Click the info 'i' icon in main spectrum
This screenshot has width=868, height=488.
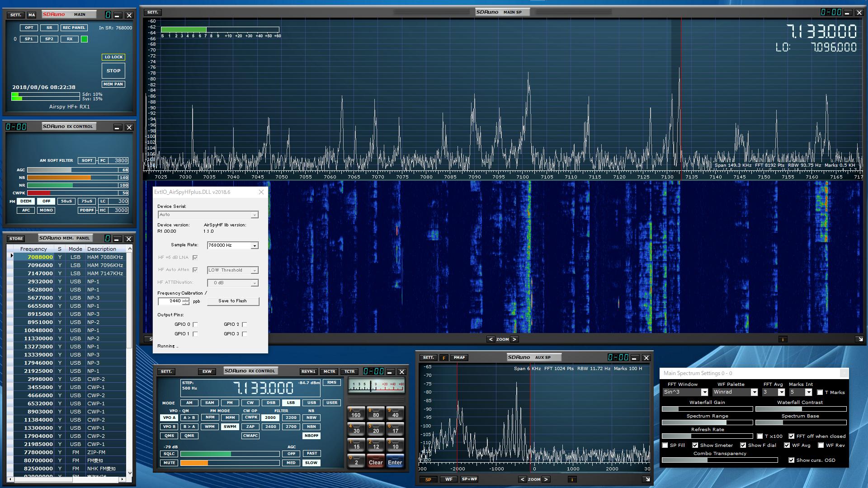[x=783, y=339]
